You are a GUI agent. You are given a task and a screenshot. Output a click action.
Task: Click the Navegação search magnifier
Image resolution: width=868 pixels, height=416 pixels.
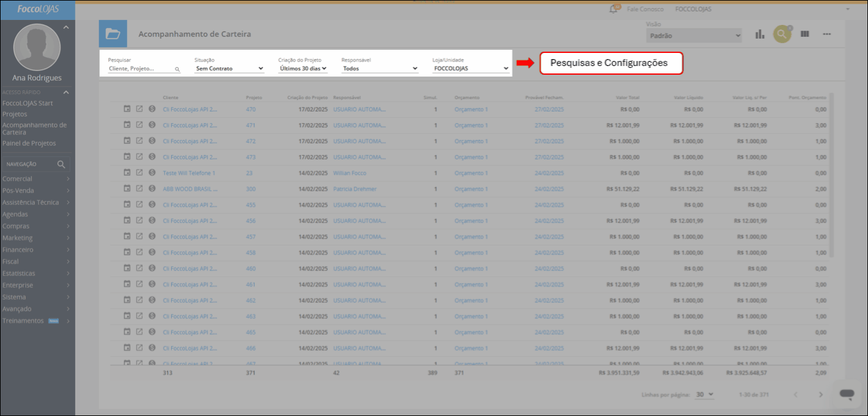pyautogui.click(x=61, y=164)
